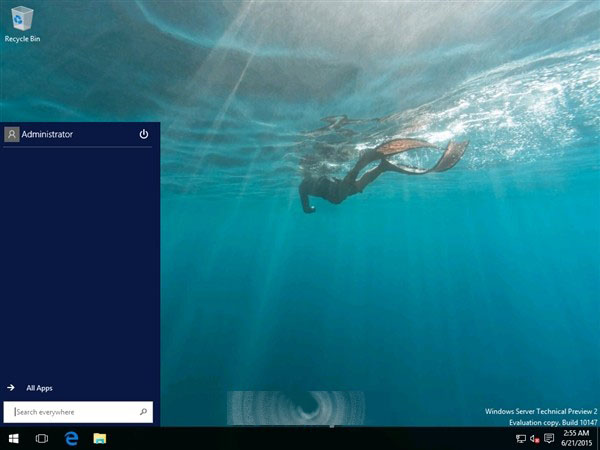The height and width of the screenshot is (450, 600).
Task: Click empty space inside the Start menu
Action: pyautogui.click(x=80, y=260)
